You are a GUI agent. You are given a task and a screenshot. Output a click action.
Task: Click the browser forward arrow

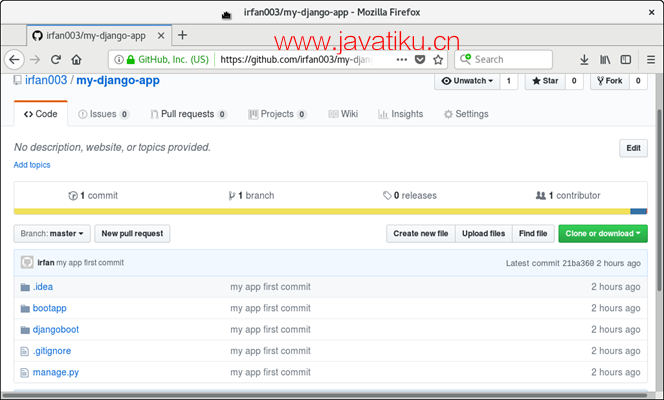(35, 60)
